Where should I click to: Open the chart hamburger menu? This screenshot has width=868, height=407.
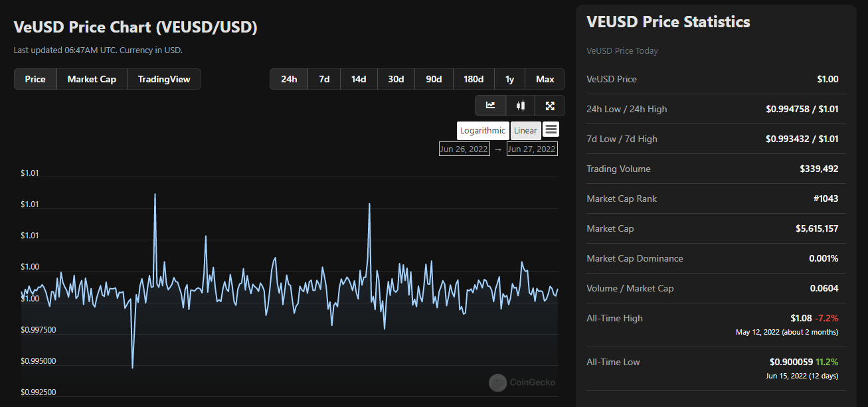point(551,129)
